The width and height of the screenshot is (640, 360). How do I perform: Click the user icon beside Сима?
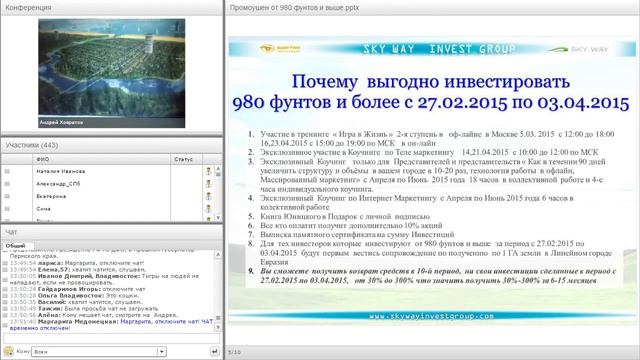tap(208, 209)
